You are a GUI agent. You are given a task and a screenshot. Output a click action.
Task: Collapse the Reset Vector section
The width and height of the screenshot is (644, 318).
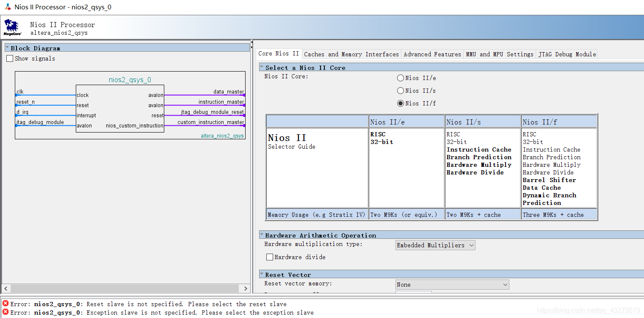[x=262, y=274]
